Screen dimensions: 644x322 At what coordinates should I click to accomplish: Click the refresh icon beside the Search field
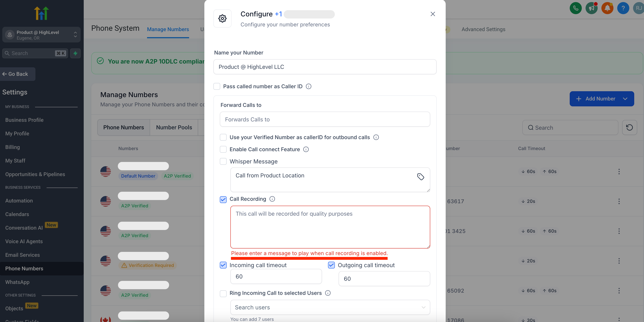click(629, 127)
